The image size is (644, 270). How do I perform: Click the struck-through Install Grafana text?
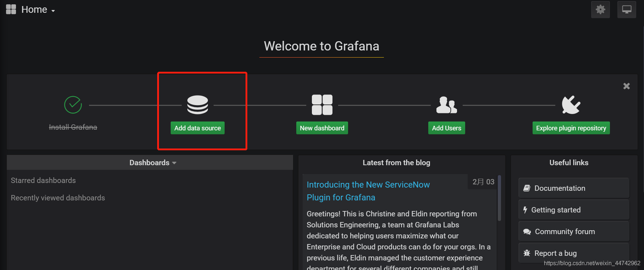point(73,127)
